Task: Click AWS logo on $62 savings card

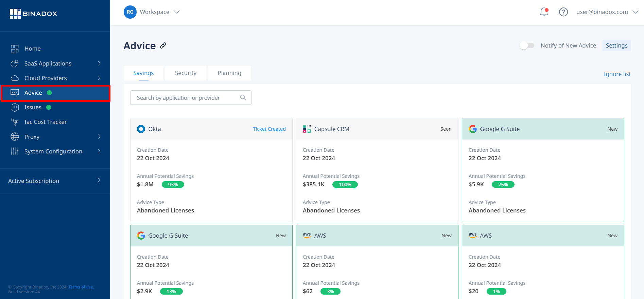Action: (x=307, y=235)
